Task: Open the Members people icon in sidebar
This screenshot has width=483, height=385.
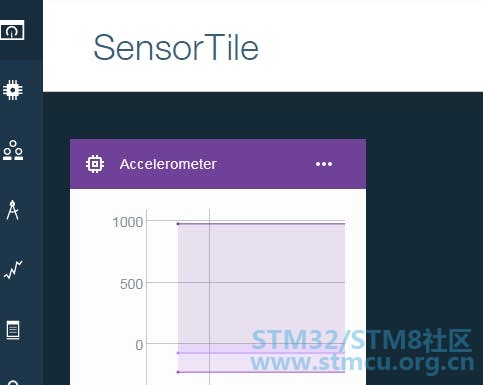Action: 13,150
